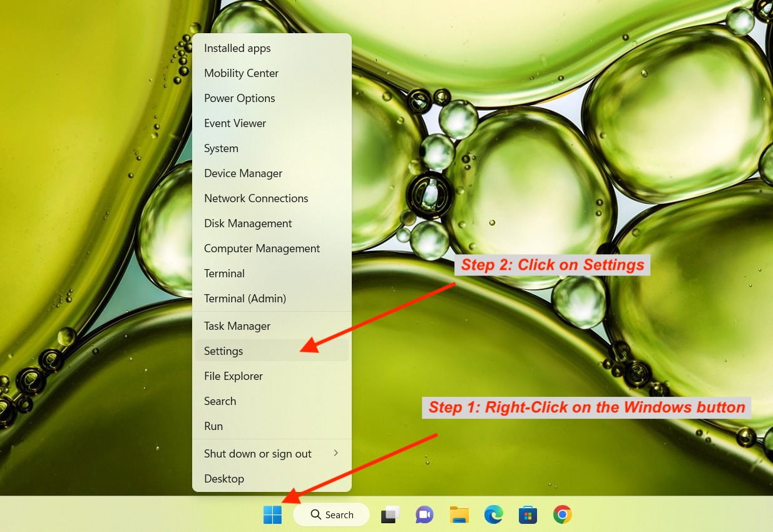This screenshot has height=532, width=773.
Task: Open Task Manager
Action: (x=237, y=325)
